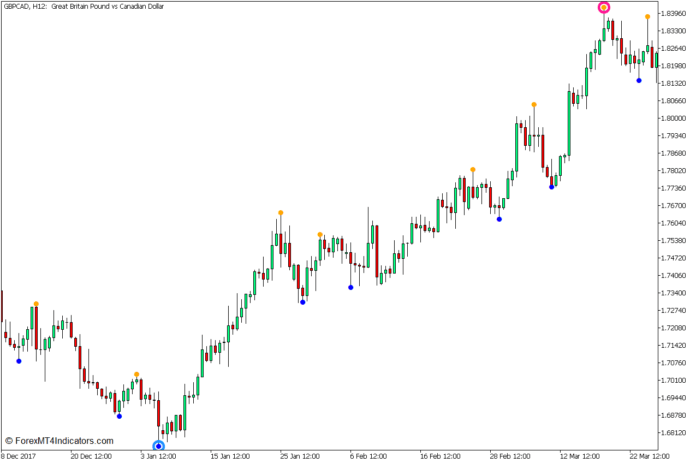Click the 12 Mar 12:00 date label
This screenshot has height=463, width=696.
[579, 456]
